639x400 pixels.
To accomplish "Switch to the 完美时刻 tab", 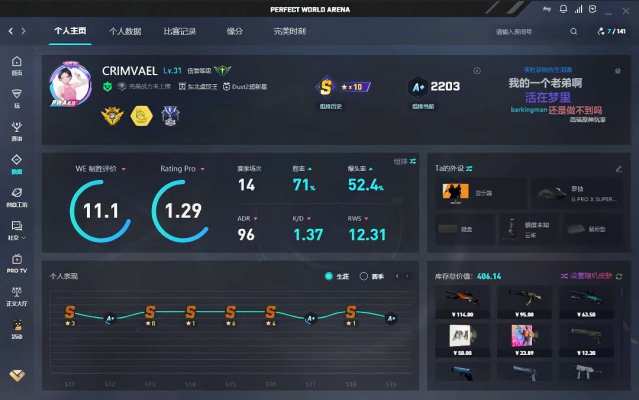I will point(289,31).
